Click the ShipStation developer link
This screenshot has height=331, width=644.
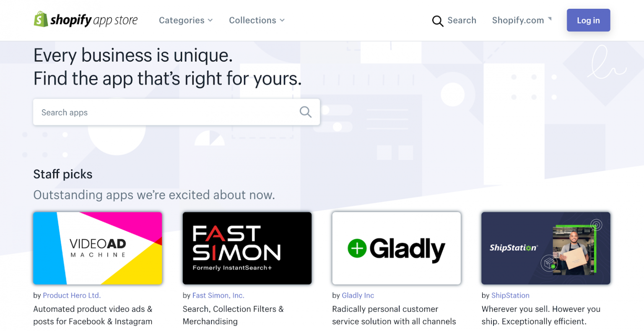[x=510, y=295]
